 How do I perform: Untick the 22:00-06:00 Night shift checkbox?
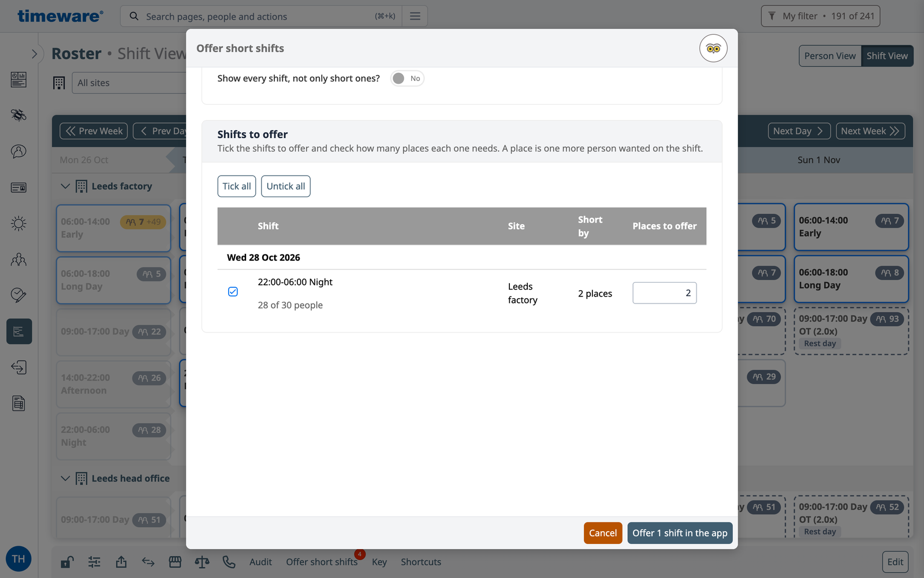pyautogui.click(x=233, y=292)
